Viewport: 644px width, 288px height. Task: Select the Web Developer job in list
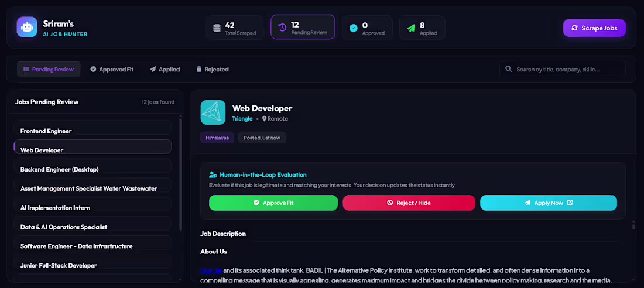[93, 147]
